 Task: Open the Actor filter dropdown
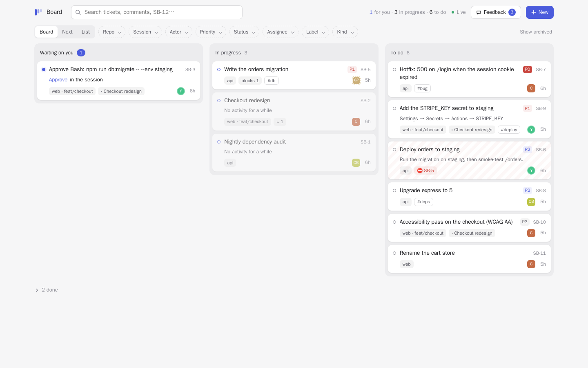179,32
